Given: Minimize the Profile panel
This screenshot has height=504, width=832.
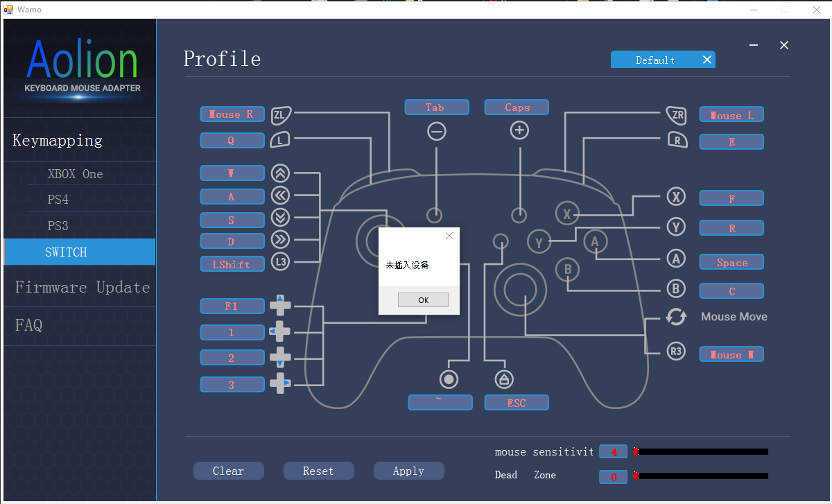Looking at the screenshot, I should coord(754,45).
